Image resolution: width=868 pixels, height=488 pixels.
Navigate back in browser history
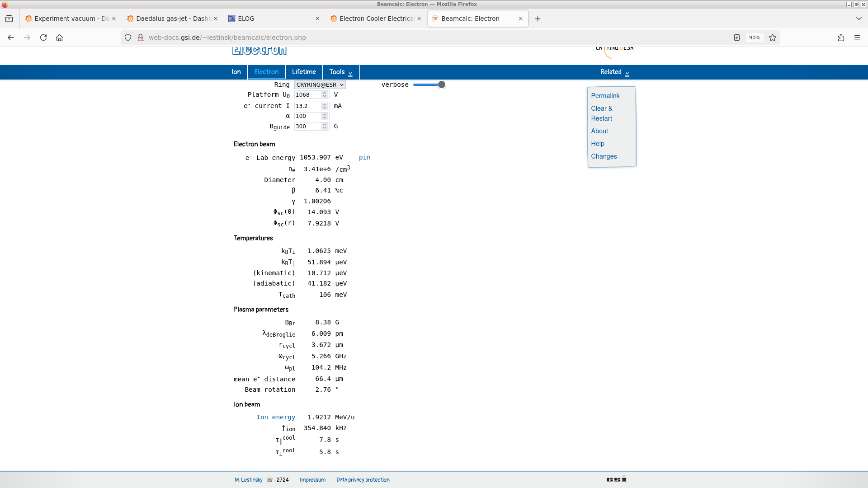pos(10,38)
